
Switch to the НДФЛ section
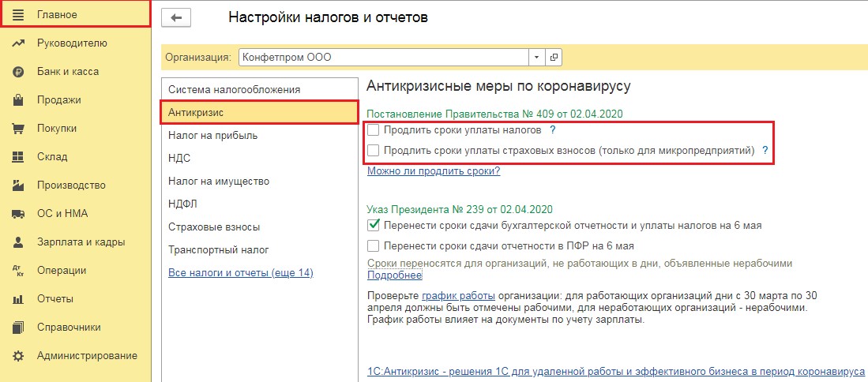(x=182, y=204)
